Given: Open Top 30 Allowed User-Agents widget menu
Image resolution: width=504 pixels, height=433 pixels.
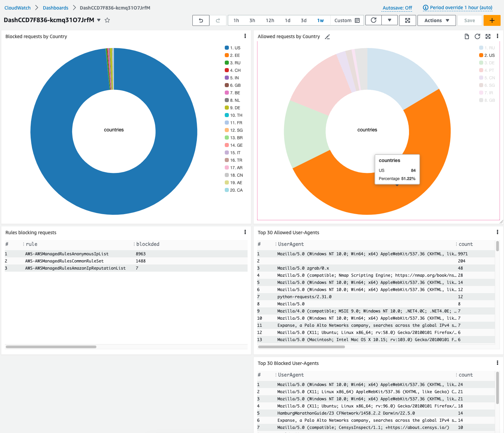Looking at the screenshot, I should [x=497, y=232].
